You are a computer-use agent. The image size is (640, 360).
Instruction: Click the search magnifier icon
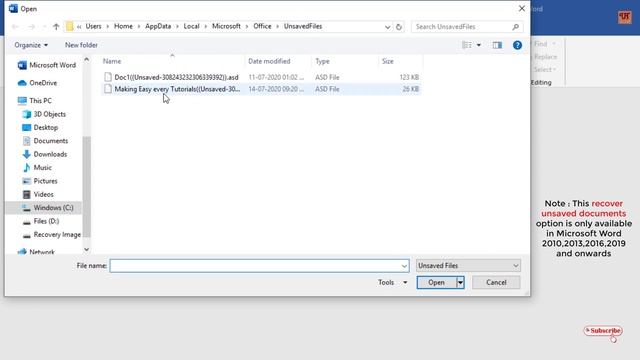tap(516, 27)
